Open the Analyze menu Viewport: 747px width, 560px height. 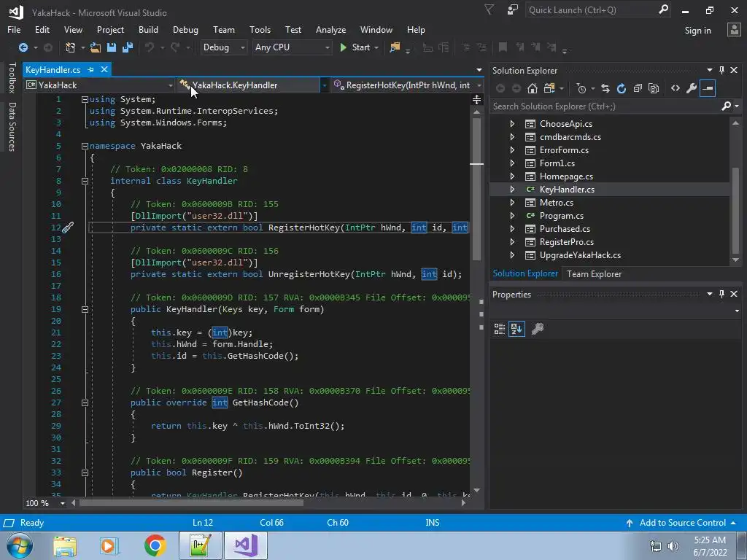(330, 29)
